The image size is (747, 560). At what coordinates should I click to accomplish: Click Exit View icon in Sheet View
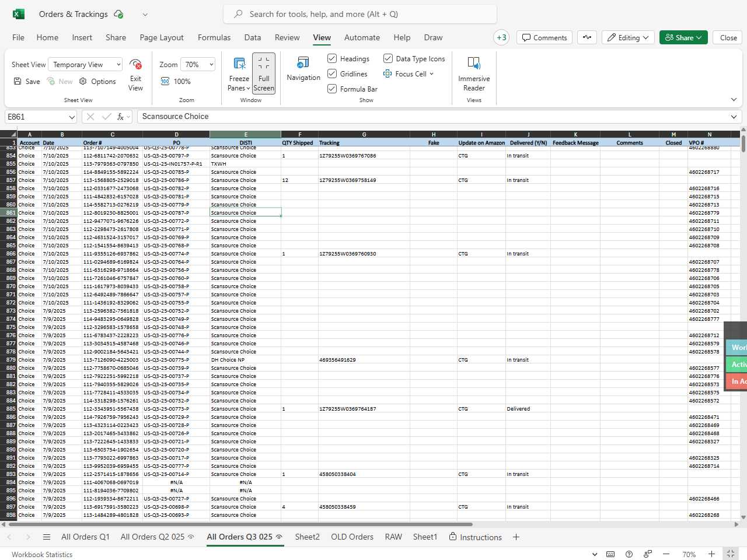(135, 64)
